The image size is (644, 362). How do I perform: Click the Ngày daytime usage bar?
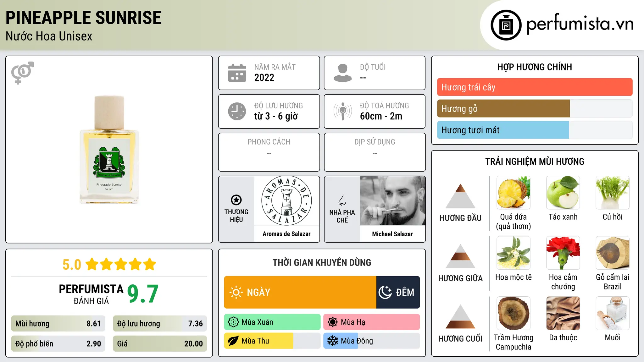click(x=300, y=292)
